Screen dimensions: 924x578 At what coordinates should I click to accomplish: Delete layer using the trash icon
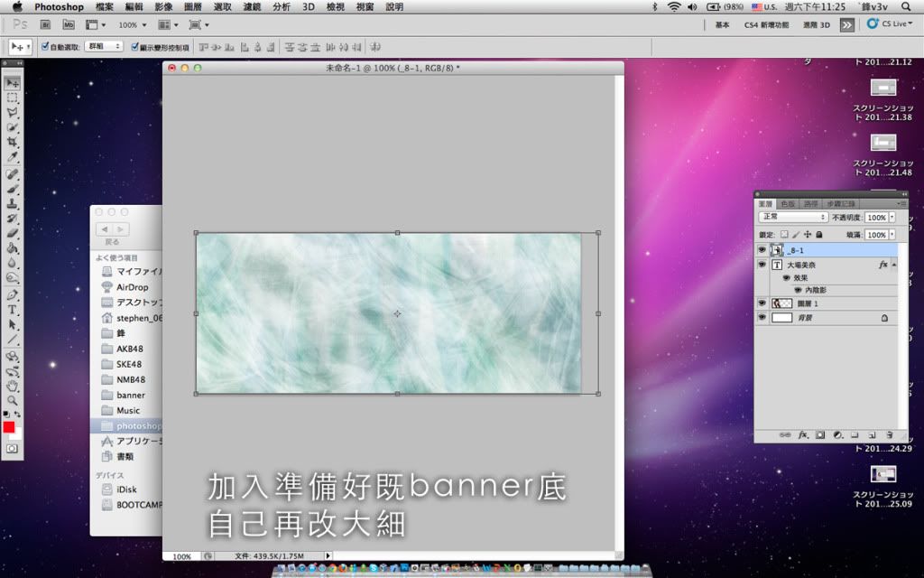(x=889, y=435)
